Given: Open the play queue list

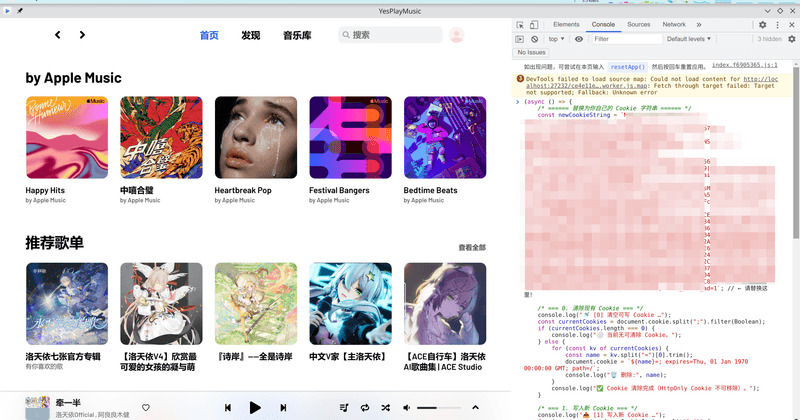Looking at the screenshot, I should click(344, 407).
